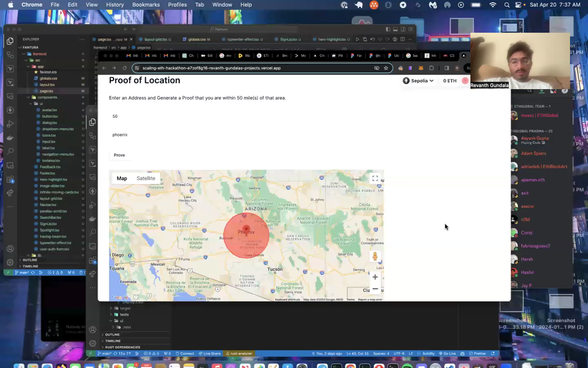Toggle map fullscreen view
Viewport: 588px width, 368px height.
pos(375,178)
